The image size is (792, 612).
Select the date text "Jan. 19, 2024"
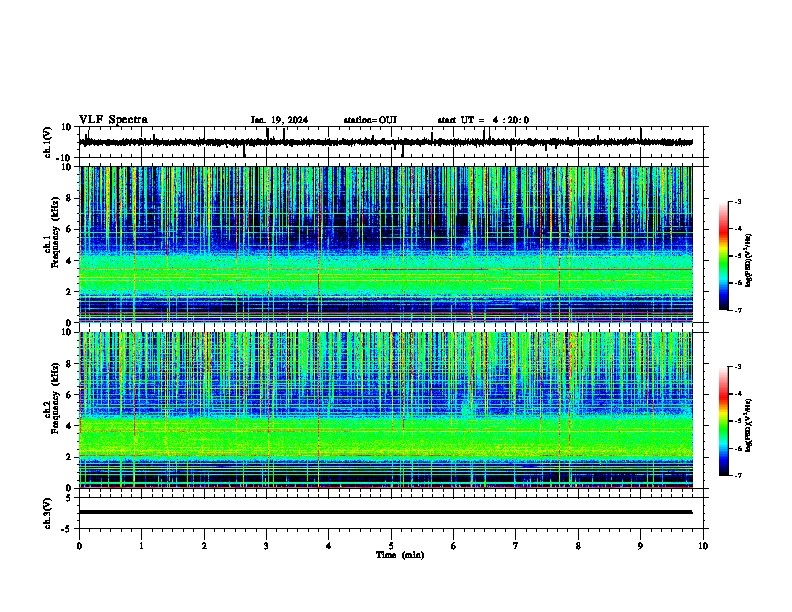click(x=279, y=120)
